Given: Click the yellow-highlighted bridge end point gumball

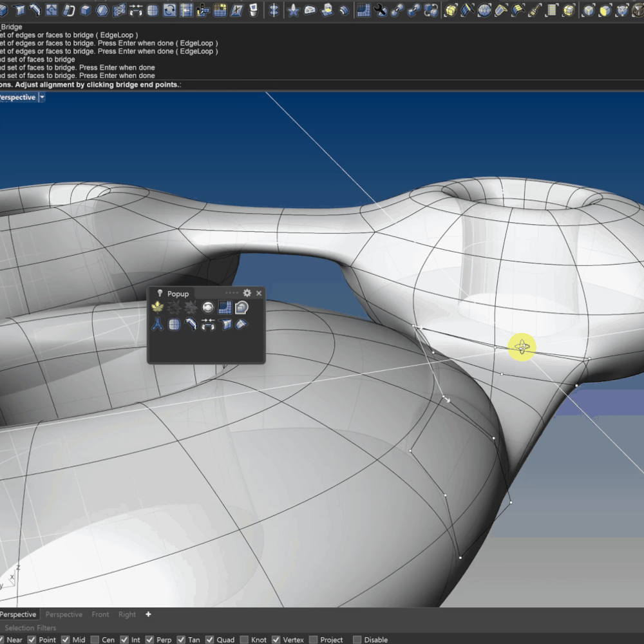Looking at the screenshot, I should tap(522, 348).
